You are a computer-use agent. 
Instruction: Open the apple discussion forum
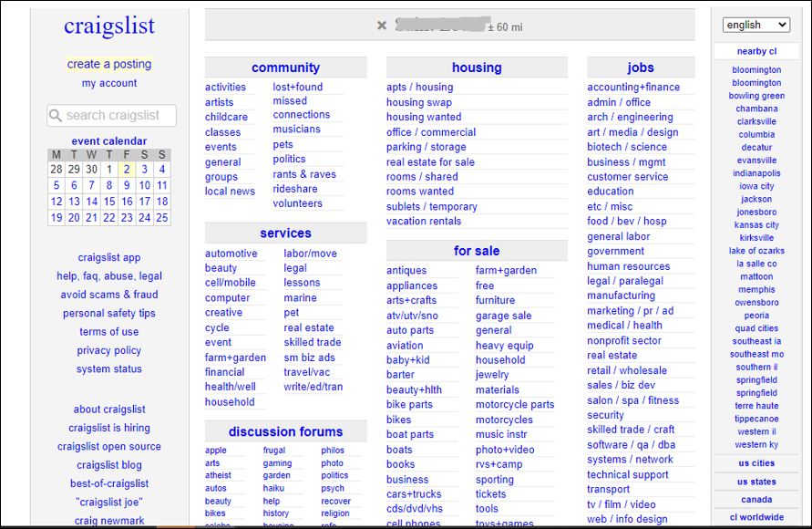point(216,451)
